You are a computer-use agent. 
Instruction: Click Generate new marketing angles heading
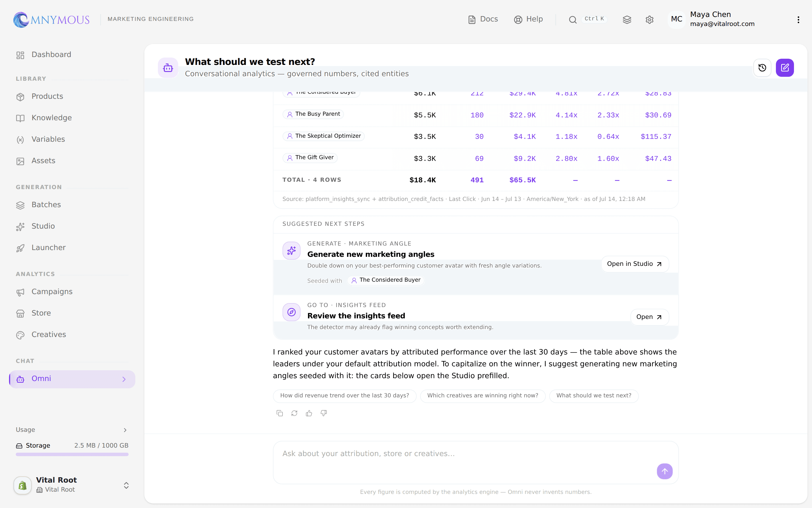tap(371, 254)
